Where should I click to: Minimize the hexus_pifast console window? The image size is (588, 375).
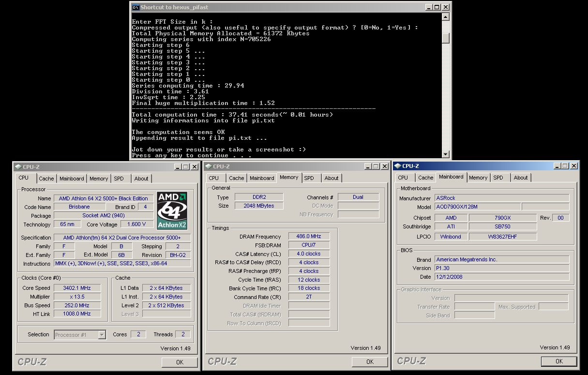[x=429, y=7]
